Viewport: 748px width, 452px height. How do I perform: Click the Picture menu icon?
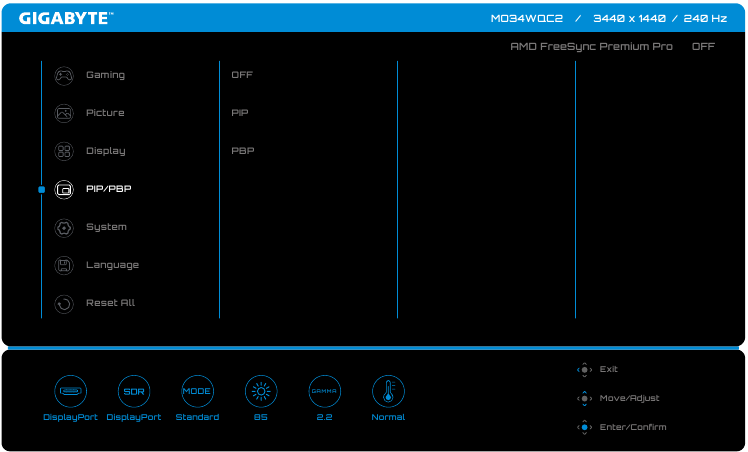tap(64, 113)
